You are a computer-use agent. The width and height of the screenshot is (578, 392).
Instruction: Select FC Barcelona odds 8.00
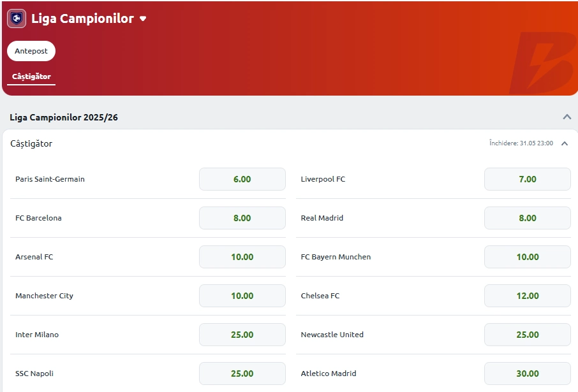[242, 218]
